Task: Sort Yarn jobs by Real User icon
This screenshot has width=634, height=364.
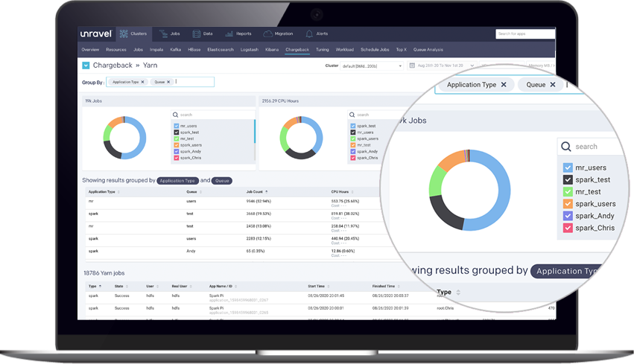Action: coord(191,287)
